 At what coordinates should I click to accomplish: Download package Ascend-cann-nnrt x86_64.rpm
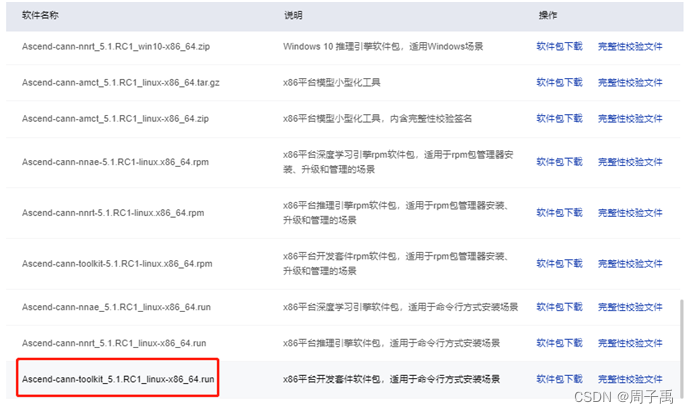(559, 212)
